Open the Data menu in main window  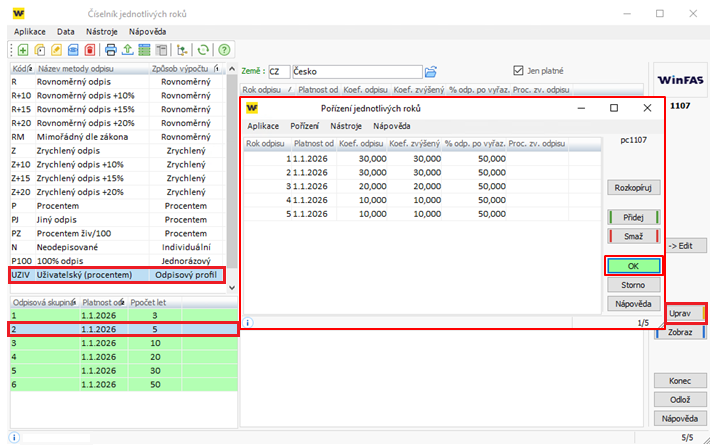click(66, 32)
